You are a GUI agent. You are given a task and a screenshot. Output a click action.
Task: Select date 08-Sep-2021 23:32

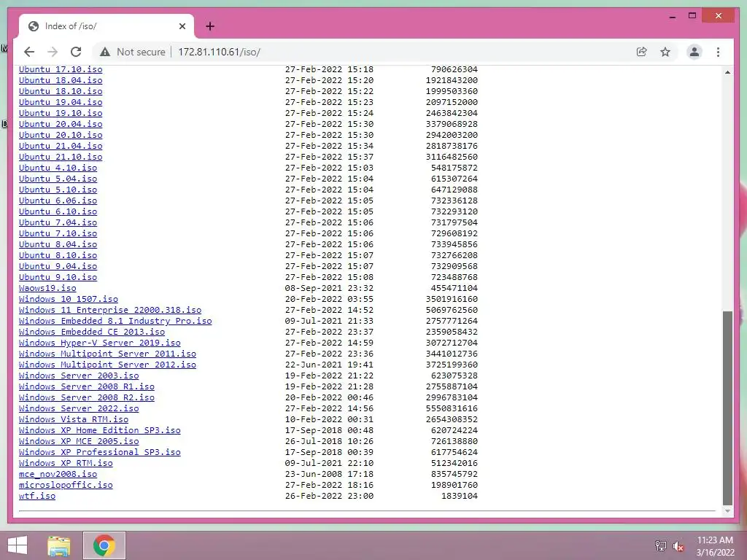[x=329, y=288]
